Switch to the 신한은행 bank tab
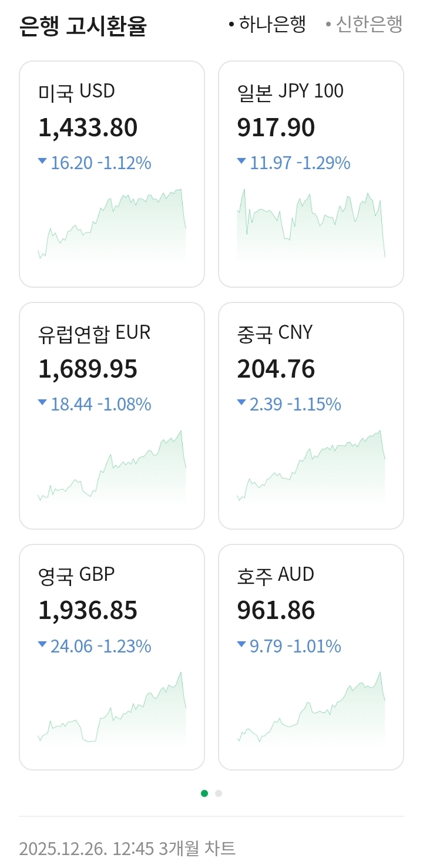This screenshot has width=423, height=868. [x=364, y=25]
